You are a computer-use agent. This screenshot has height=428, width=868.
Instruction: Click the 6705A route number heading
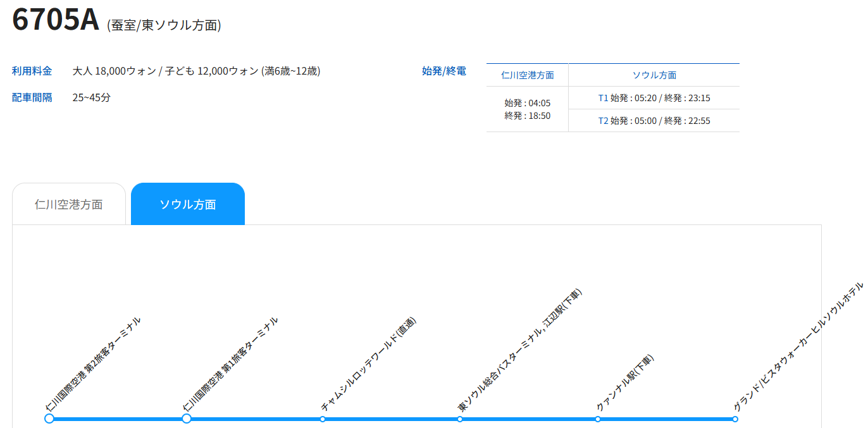(x=56, y=20)
